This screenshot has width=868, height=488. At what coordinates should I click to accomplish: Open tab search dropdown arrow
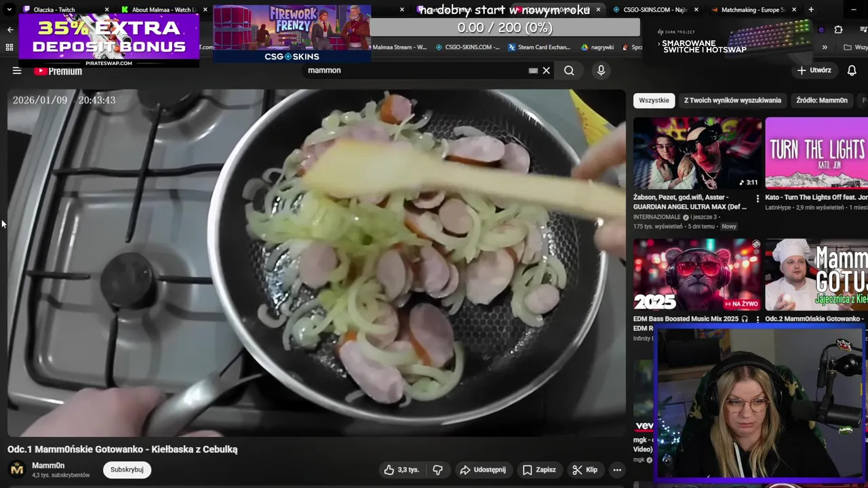coord(9,9)
